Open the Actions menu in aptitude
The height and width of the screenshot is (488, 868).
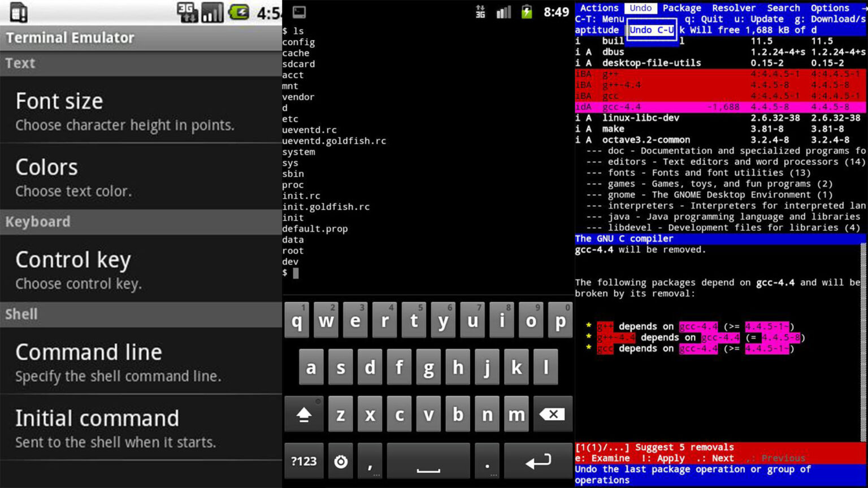point(599,8)
